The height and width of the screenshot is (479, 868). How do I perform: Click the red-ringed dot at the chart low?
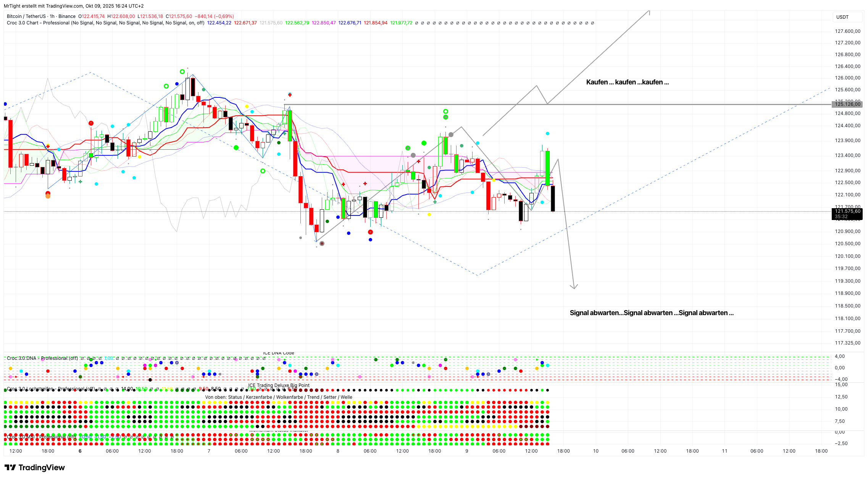322,243
